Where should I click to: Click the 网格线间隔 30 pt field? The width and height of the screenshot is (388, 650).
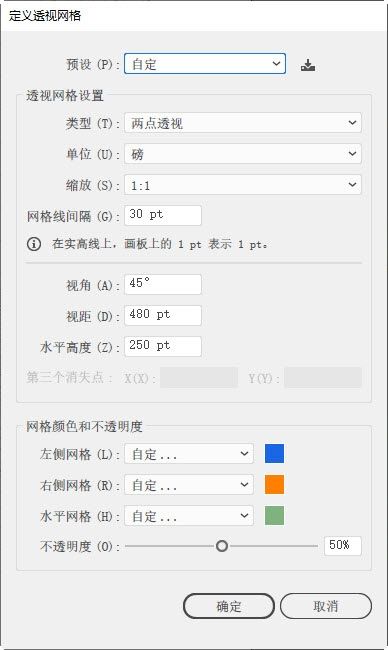pyautogui.click(x=163, y=215)
